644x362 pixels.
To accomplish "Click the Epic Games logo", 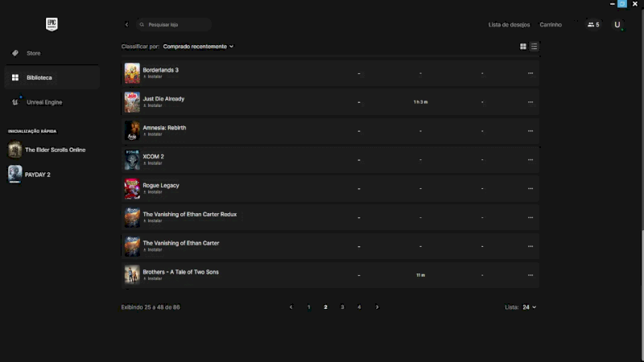I will [x=52, y=24].
